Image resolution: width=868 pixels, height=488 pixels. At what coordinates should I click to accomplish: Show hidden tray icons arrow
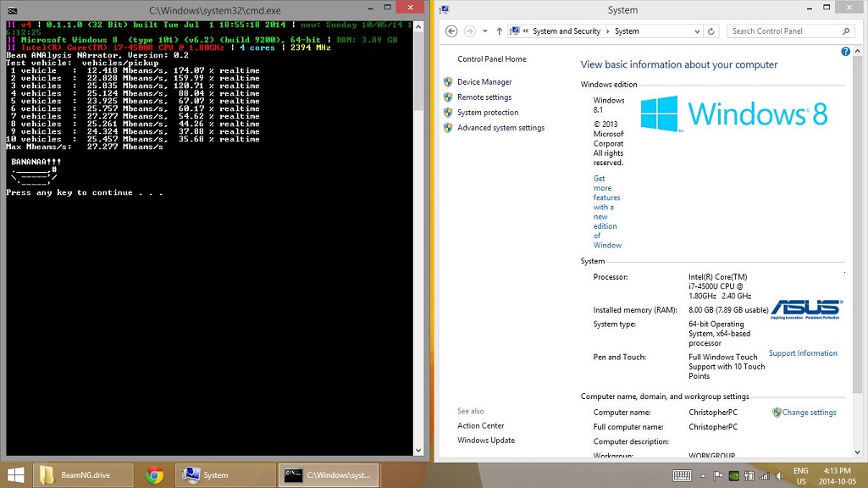click(703, 475)
